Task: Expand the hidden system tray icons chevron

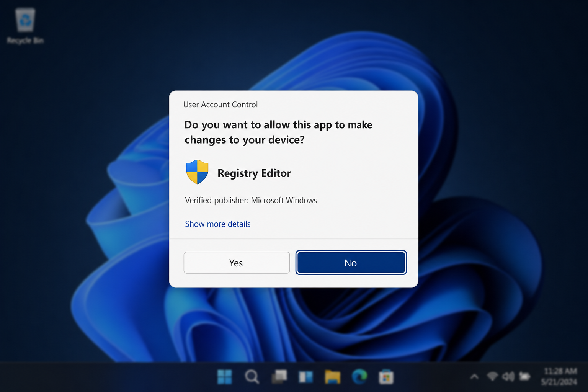Action: pos(474,377)
